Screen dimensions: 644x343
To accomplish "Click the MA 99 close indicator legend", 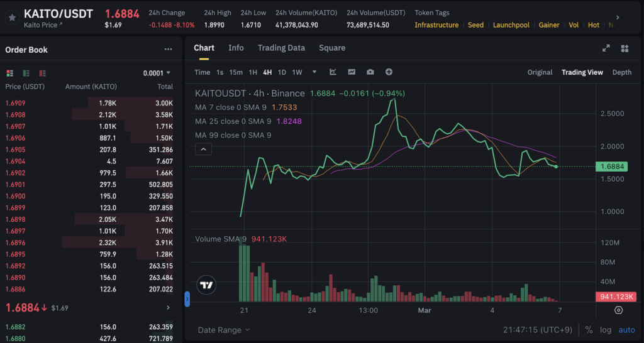I will tap(233, 135).
